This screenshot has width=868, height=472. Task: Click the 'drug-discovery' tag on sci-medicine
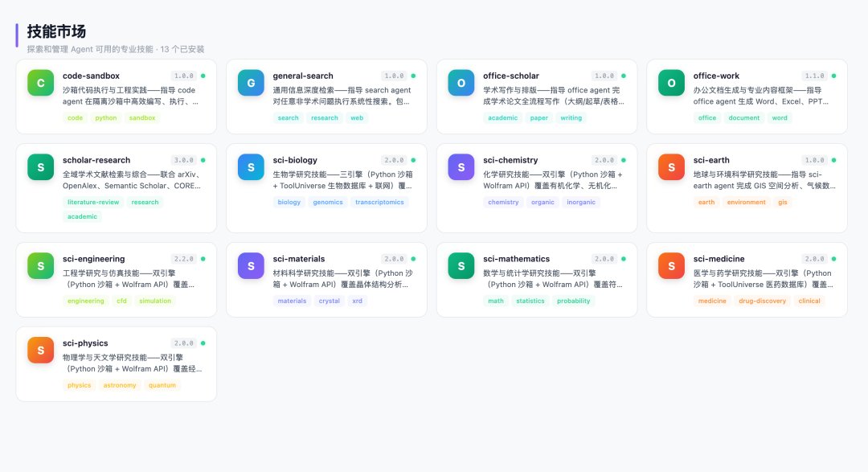point(763,302)
